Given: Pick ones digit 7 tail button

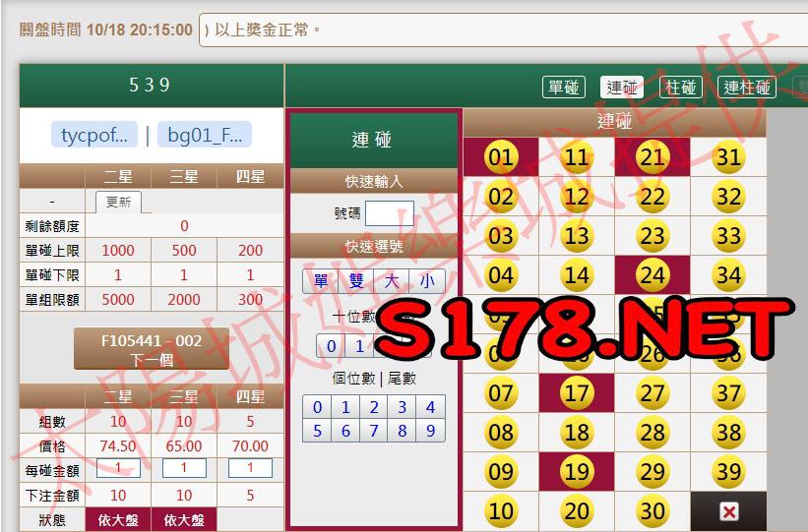Looking at the screenshot, I should click(374, 430).
